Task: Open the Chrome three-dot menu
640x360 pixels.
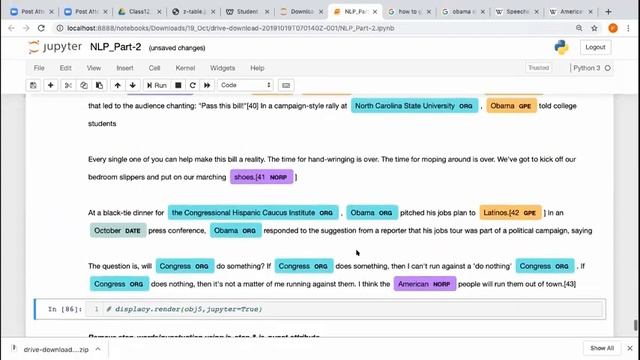Action: click(x=628, y=28)
